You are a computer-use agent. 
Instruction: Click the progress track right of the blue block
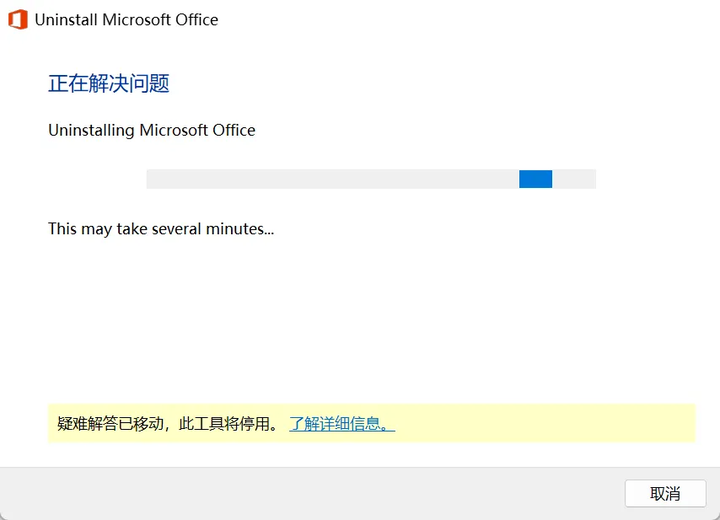[x=574, y=179]
